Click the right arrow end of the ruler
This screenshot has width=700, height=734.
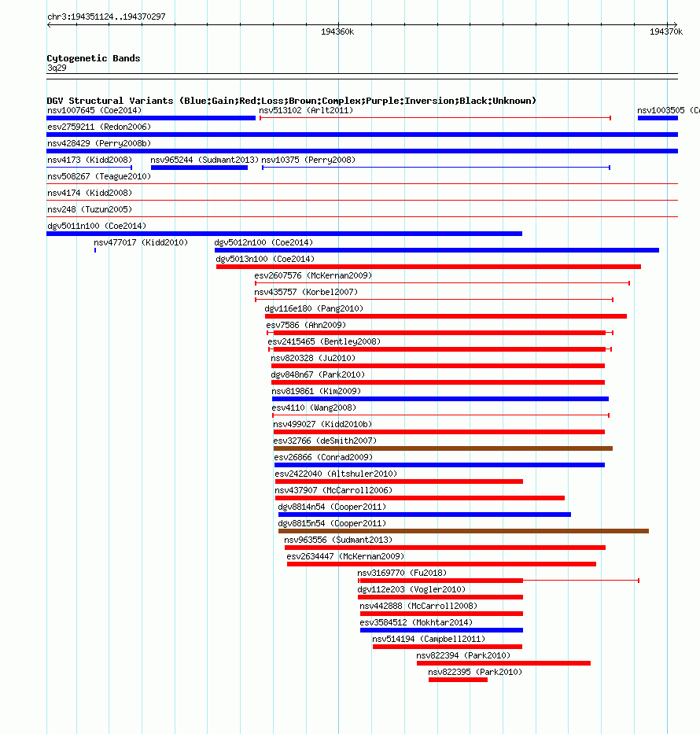click(675, 25)
